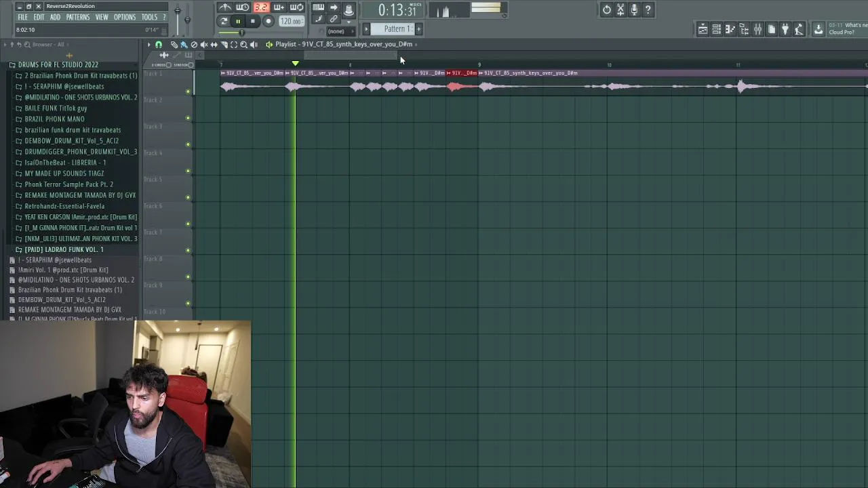Toggle step editing mode icon
This screenshot has width=868, height=488.
click(x=318, y=20)
